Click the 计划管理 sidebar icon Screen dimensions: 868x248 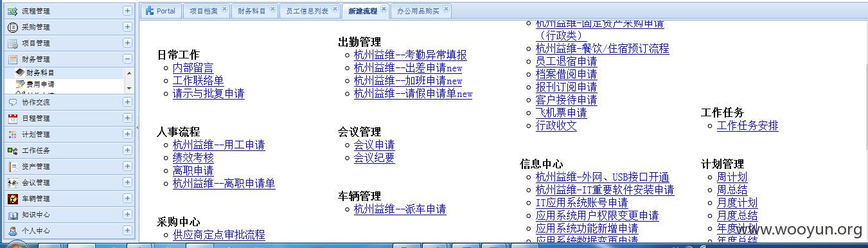[x=12, y=134]
